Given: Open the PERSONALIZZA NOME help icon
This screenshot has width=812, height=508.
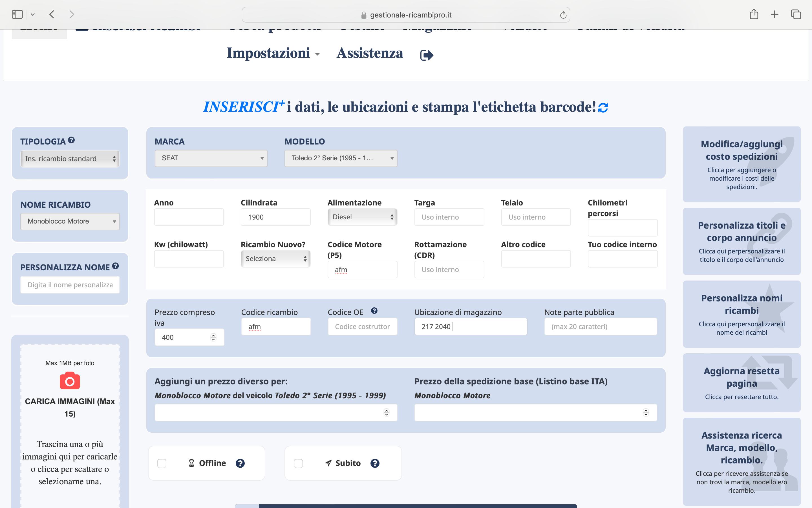Looking at the screenshot, I should click(115, 266).
